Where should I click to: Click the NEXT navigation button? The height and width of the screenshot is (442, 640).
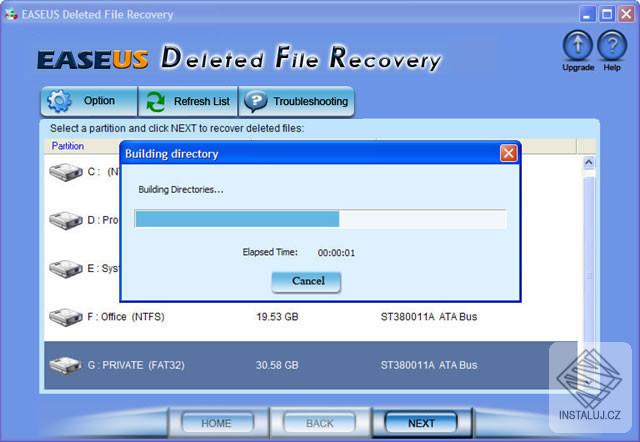coord(421,423)
